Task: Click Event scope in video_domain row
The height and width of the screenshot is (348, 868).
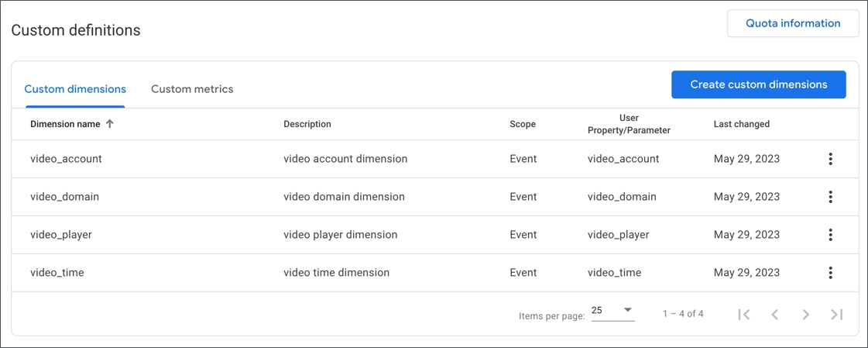Action: point(523,197)
